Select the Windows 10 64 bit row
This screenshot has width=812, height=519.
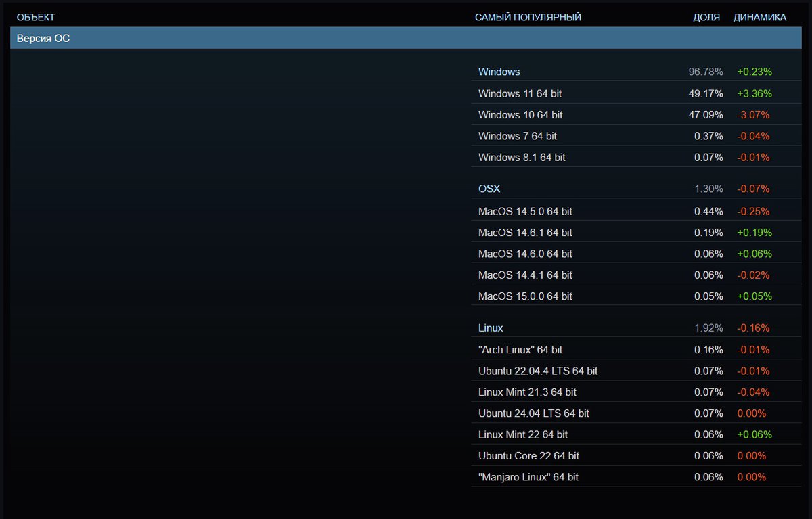(x=520, y=115)
